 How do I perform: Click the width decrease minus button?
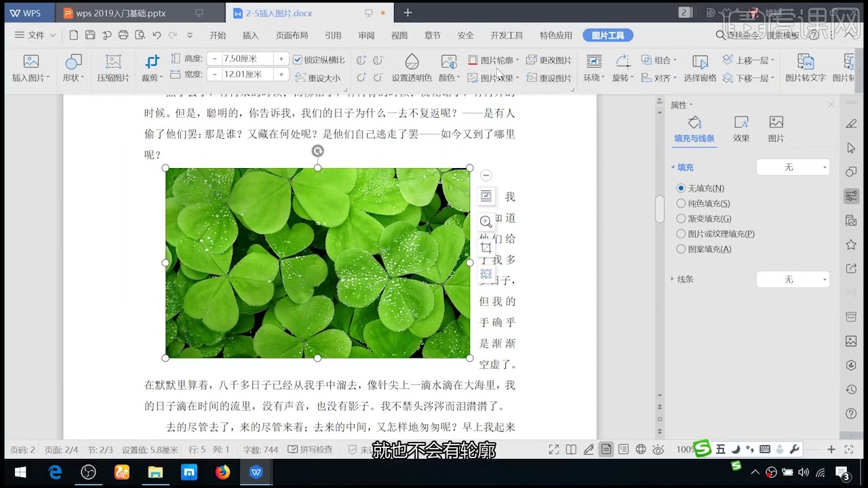(214, 75)
